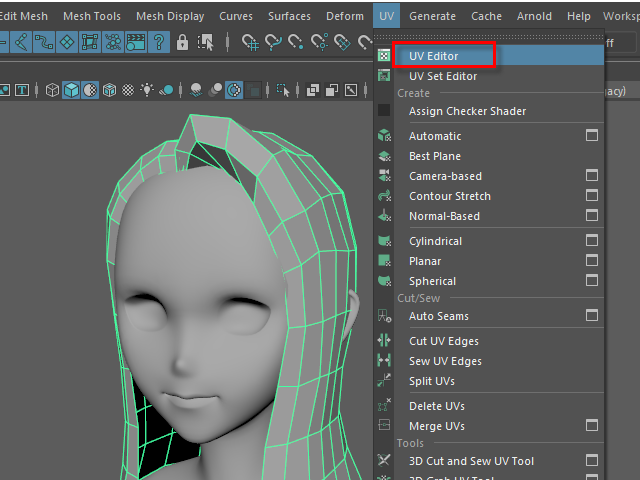Click the Use All Lights bulb icon
This screenshot has height=480, width=640.
click(x=149, y=90)
